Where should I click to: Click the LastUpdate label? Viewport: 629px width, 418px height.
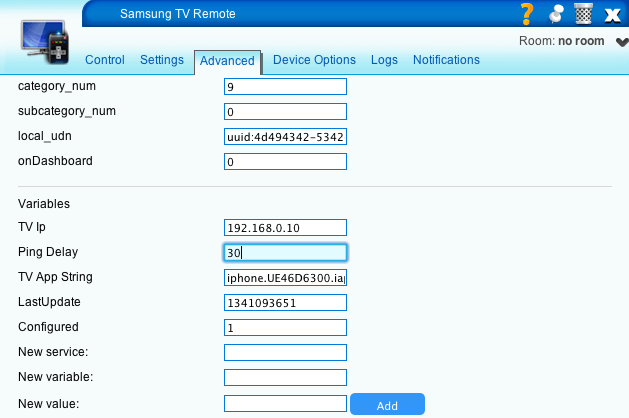point(49,302)
